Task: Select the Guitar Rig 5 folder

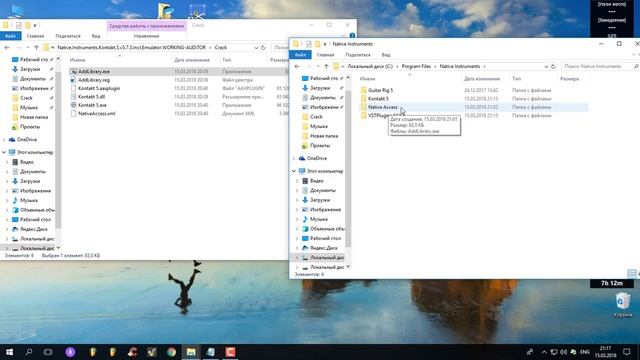Action: (x=380, y=90)
